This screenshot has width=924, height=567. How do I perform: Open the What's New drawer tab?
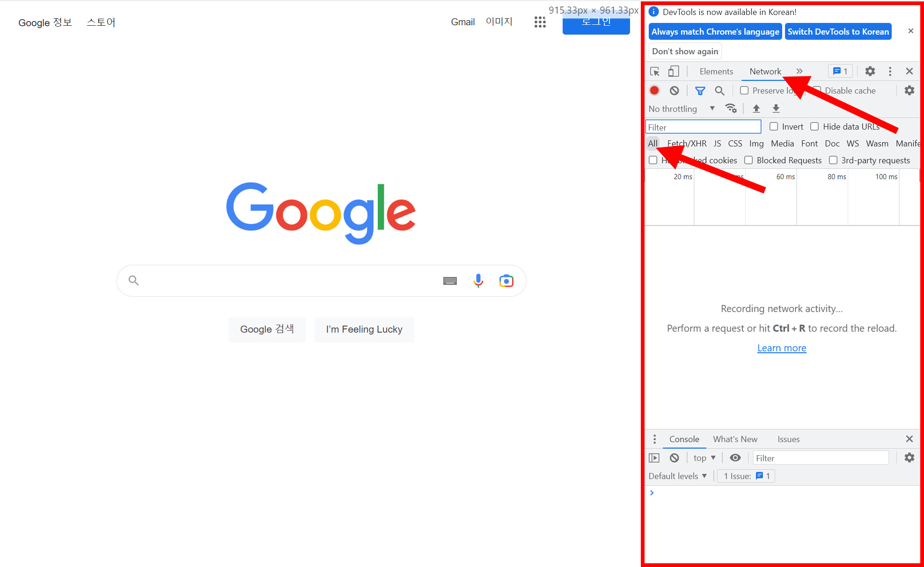click(x=735, y=439)
